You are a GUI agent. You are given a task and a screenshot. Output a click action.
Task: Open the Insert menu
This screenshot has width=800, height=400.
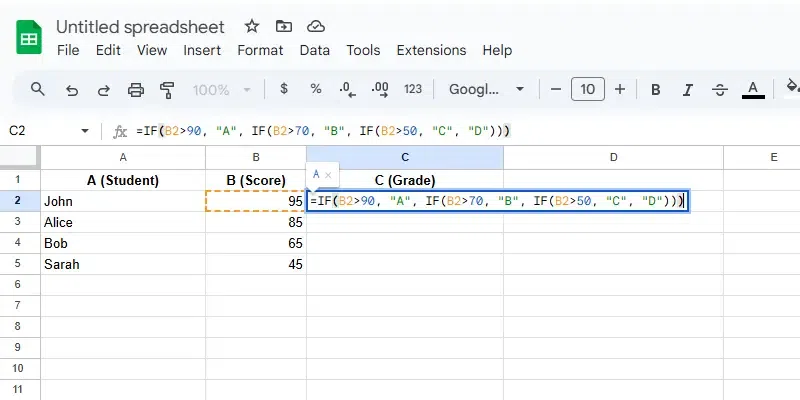[x=202, y=50]
